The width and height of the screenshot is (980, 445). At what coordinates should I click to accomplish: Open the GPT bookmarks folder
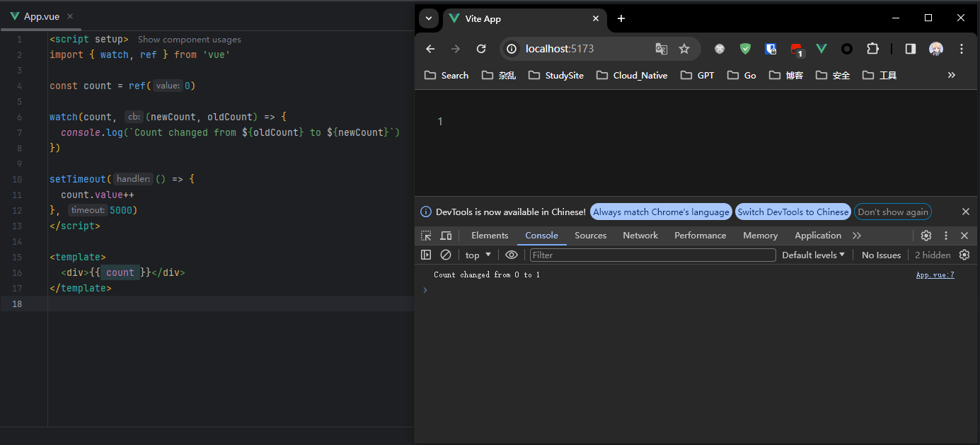[697, 75]
